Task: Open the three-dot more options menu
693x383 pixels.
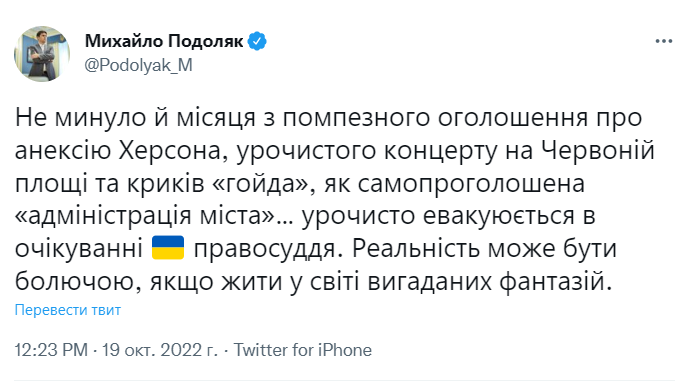Action: [x=663, y=42]
